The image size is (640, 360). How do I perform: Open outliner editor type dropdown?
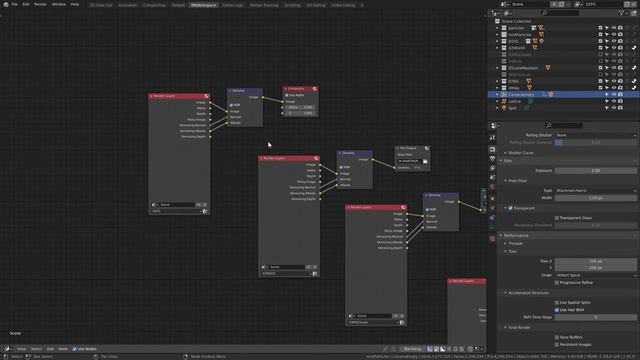[x=495, y=13]
